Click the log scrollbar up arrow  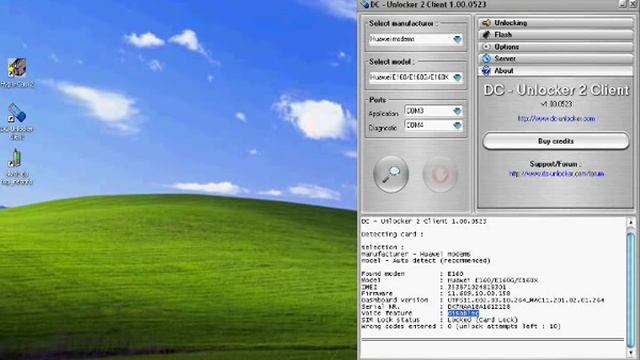631,222
